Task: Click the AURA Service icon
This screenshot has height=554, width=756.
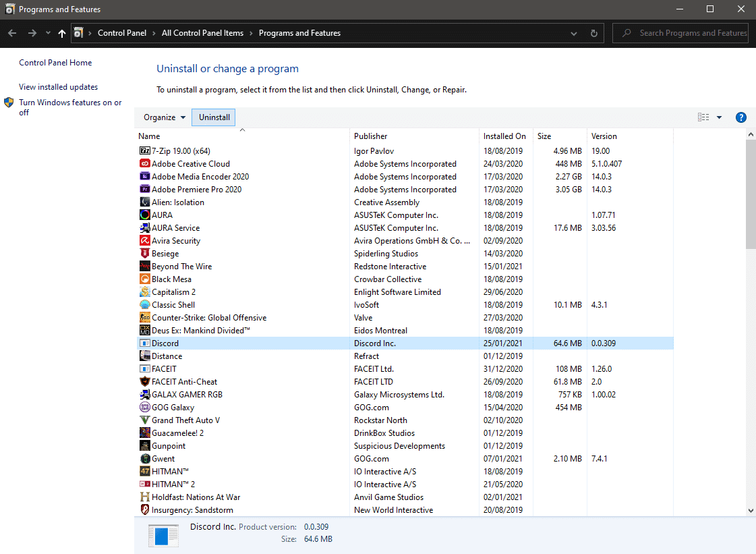Action: click(x=144, y=228)
